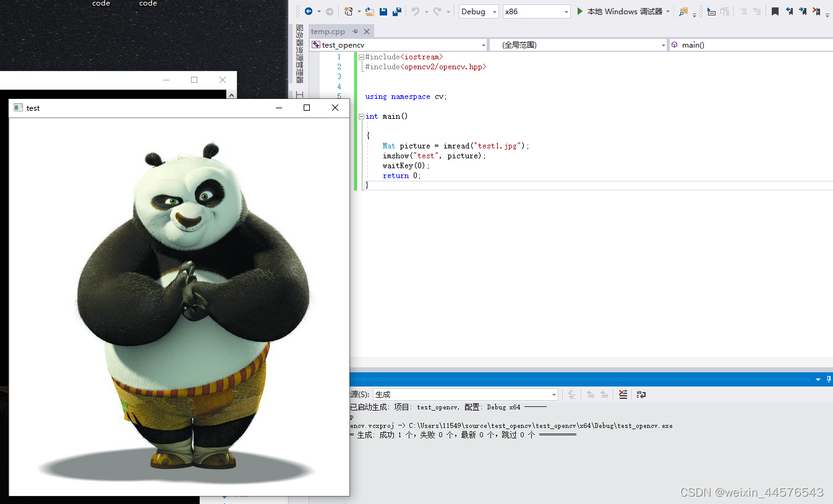
Task: Click the find message in code icon
Action: [x=572, y=394]
